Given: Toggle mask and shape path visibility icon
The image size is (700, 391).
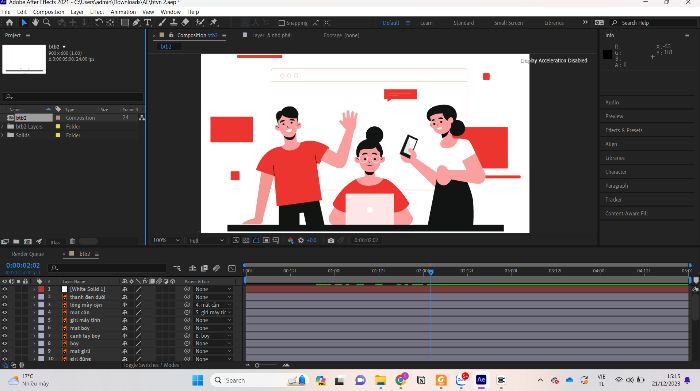Looking at the screenshot, I should coord(256,240).
